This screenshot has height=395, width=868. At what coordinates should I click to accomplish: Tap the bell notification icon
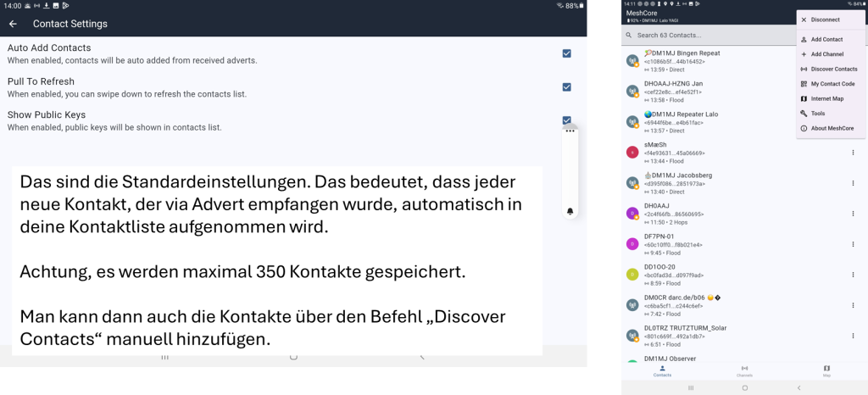click(x=570, y=211)
